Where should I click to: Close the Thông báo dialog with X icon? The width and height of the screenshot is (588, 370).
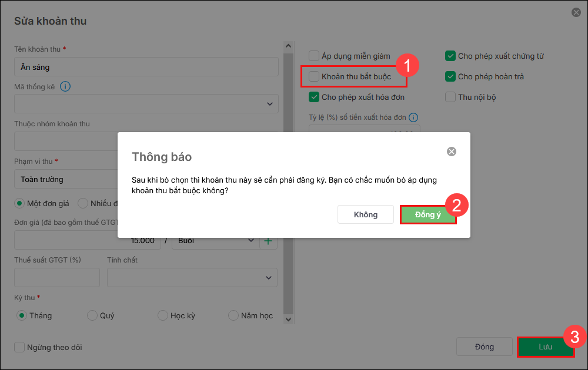(452, 152)
